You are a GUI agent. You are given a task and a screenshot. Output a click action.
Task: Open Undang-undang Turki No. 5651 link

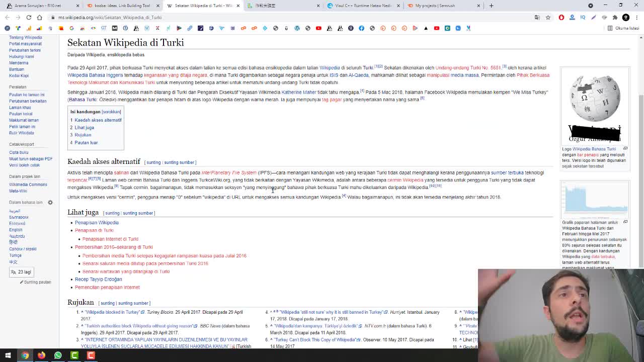[468, 67]
